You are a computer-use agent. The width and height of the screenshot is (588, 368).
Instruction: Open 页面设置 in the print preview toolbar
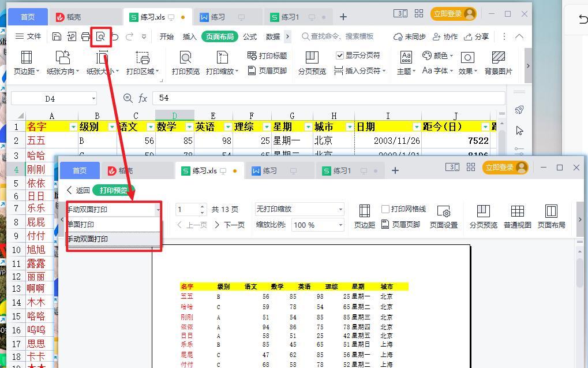point(444,217)
